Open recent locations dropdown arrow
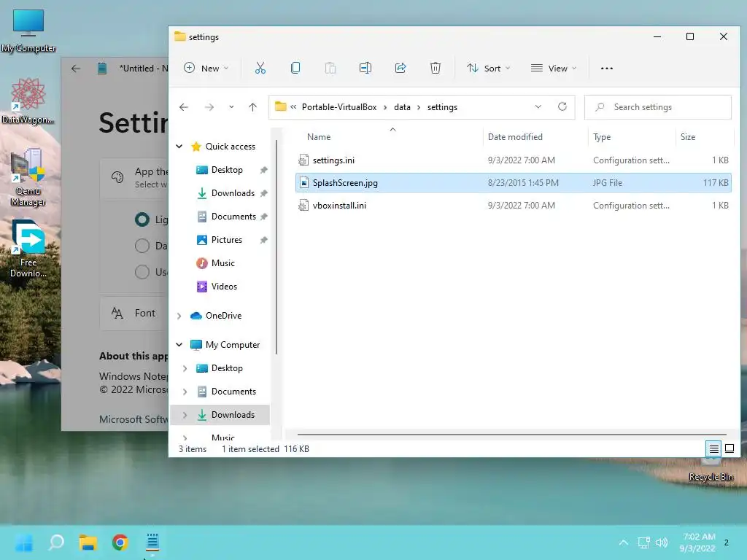Viewport: 747px width, 560px height. 231,107
